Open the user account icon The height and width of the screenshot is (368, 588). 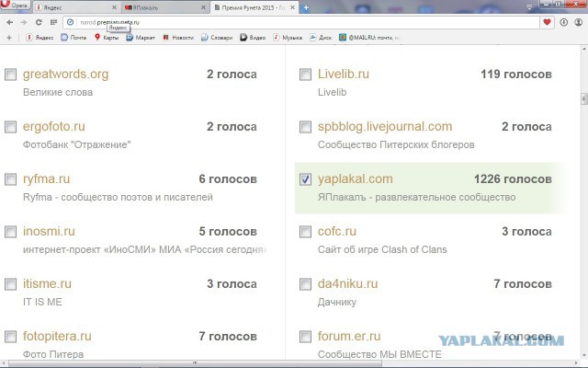[x=579, y=22]
